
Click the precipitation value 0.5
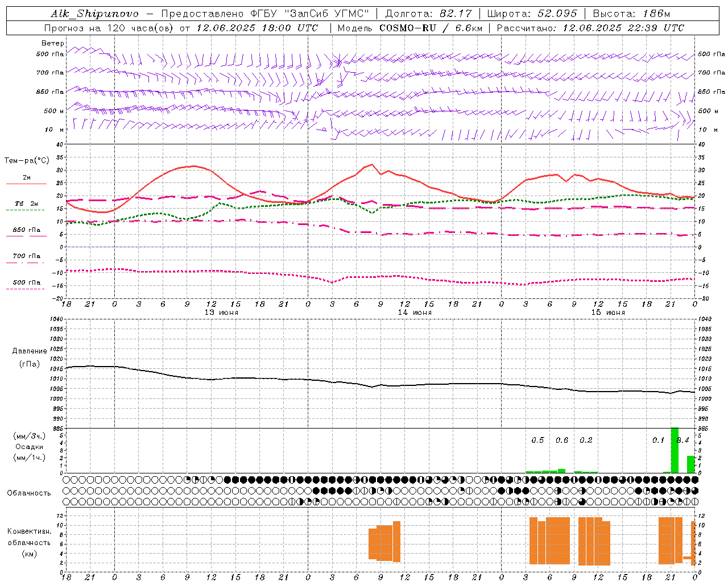click(x=537, y=440)
